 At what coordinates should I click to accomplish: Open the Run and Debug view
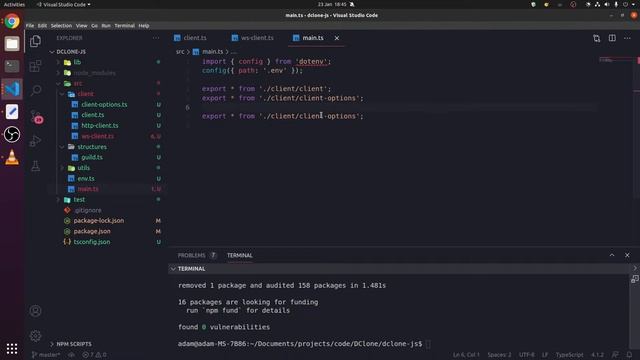click(x=36, y=141)
